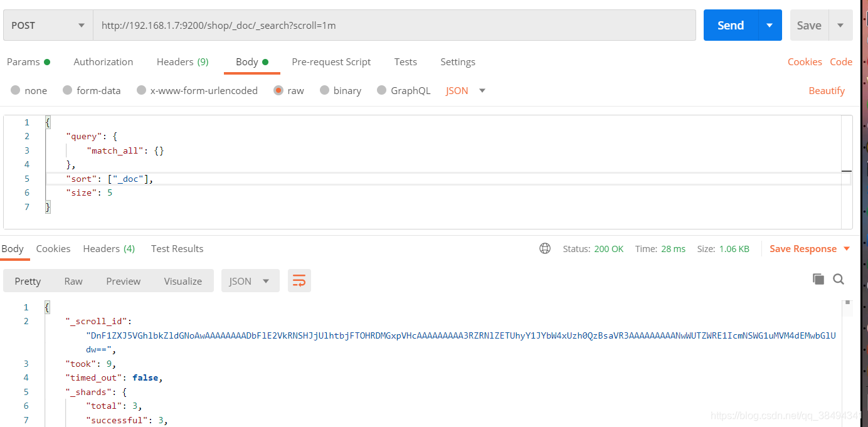Search the response with magnifier icon
868x427 pixels.
tap(839, 279)
